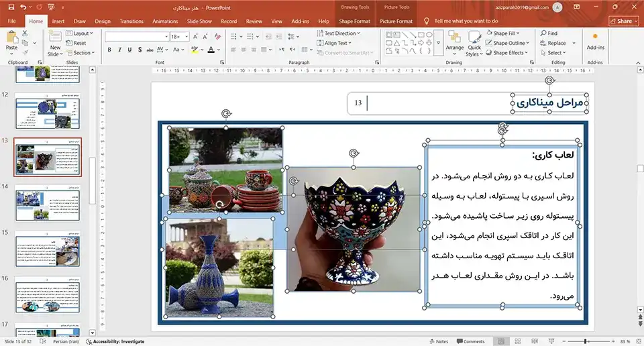Switch to the Design tab
Image resolution: width=644 pixels, height=346 pixels.
(x=102, y=21)
